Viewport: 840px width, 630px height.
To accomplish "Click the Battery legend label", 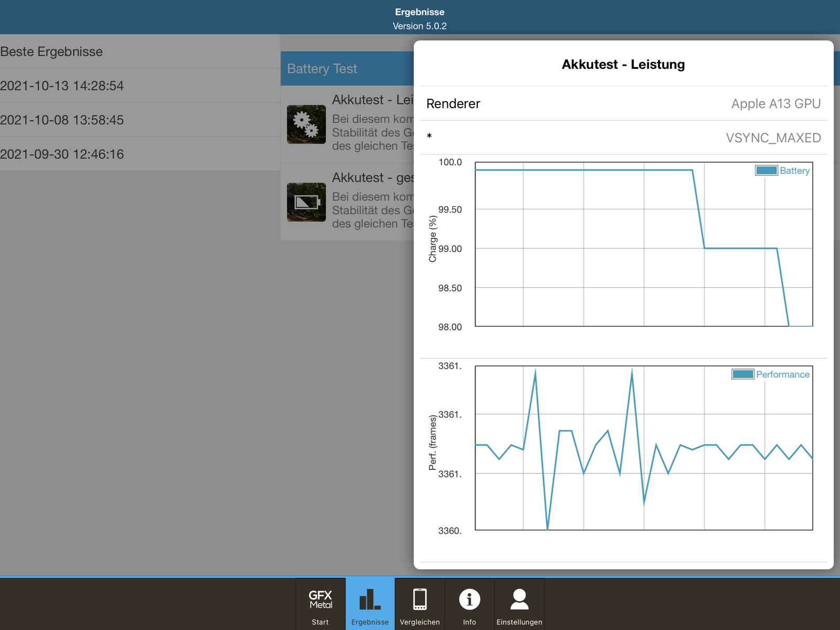I will pyautogui.click(x=795, y=171).
